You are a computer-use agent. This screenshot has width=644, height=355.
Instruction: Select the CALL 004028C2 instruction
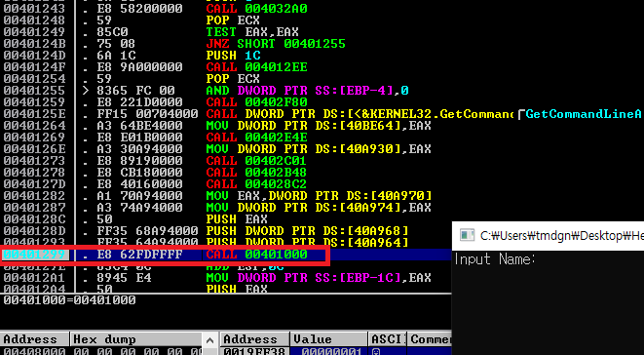tap(256, 184)
